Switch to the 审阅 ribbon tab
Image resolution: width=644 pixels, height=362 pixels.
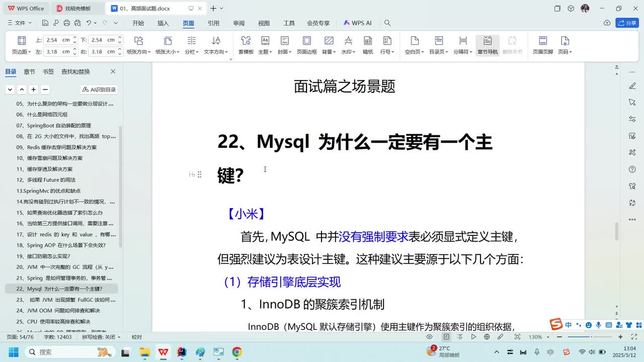click(x=238, y=23)
